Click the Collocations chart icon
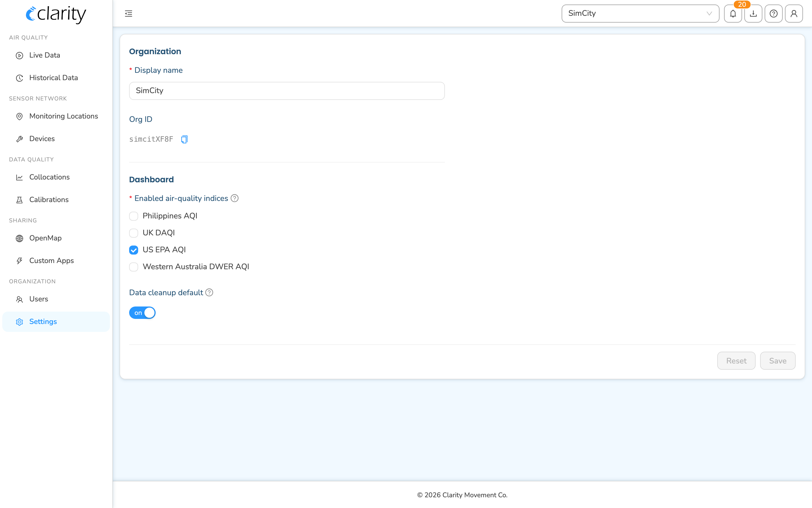This screenshot has height=508, width=812. (19, 178)
